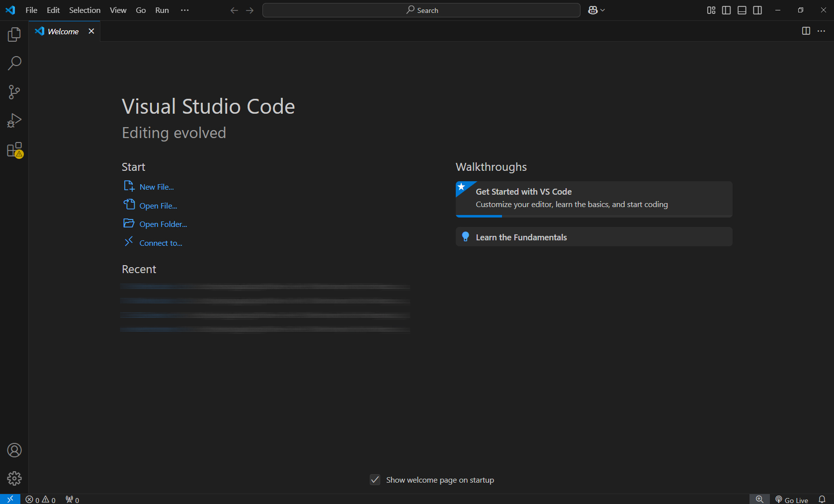This screenshot has width=834, height=504.
Task: Split the editor to the right
Action: pyautogui.click(x=806, y=31)
